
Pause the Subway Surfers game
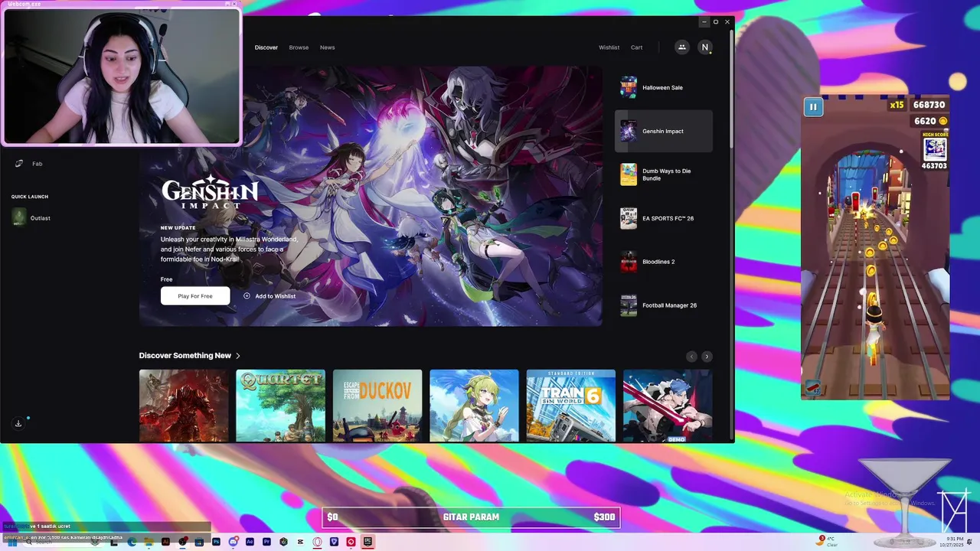(813, 107)
